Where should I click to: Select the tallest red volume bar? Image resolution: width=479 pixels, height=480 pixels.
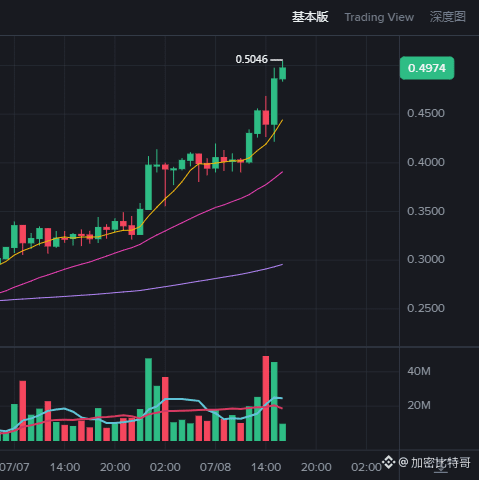pyautogui.click(x=266, y=398)
